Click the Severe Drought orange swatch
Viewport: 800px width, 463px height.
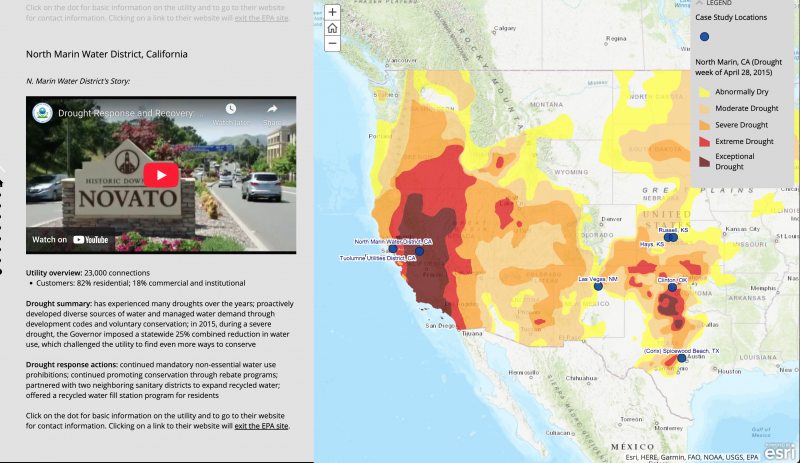coord(705,125)
